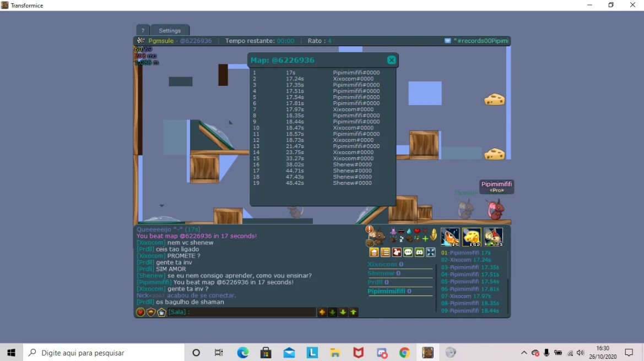644x361 pixels.
Task: Click ranking row 09-Pipimimififi 18.44s
Action: click(x=470, y=310)
